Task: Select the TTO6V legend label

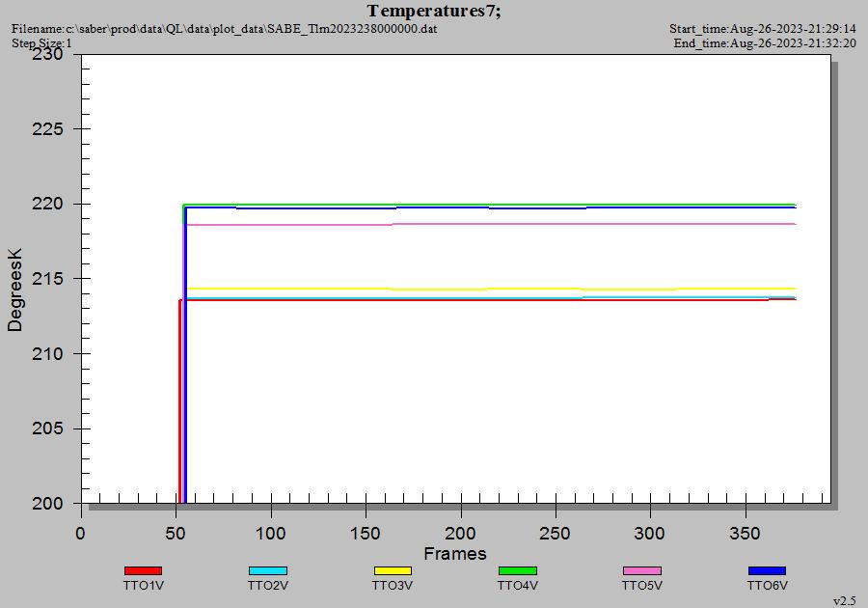Action: click(x=768, y=585)
